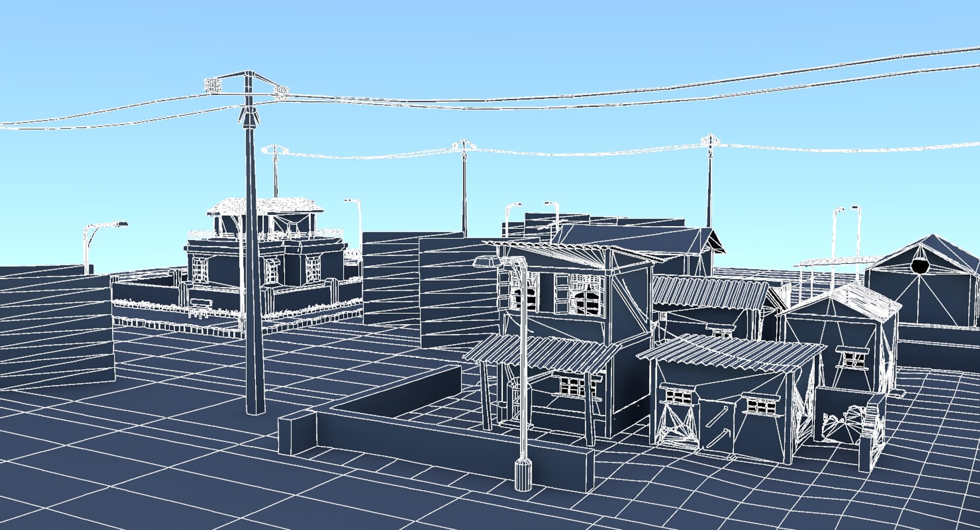Select the bench in front of the fenced house

click(x=200, y=307)
